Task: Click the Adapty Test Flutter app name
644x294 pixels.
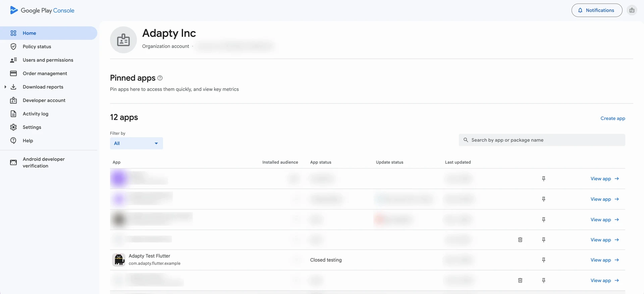Action: [149, 256]
